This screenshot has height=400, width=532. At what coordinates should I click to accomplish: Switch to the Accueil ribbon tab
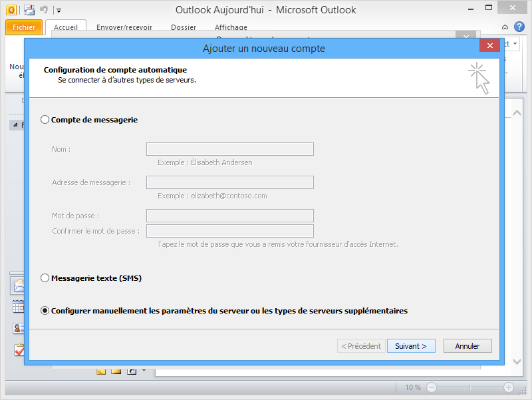click(x=65, y=27)
